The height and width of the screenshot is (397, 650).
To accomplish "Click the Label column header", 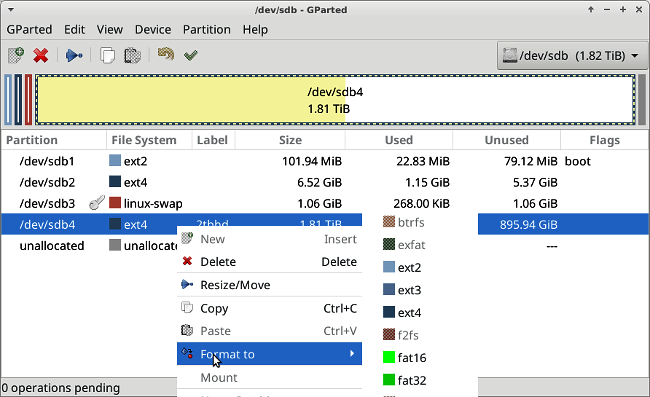I will pos(213,140).
